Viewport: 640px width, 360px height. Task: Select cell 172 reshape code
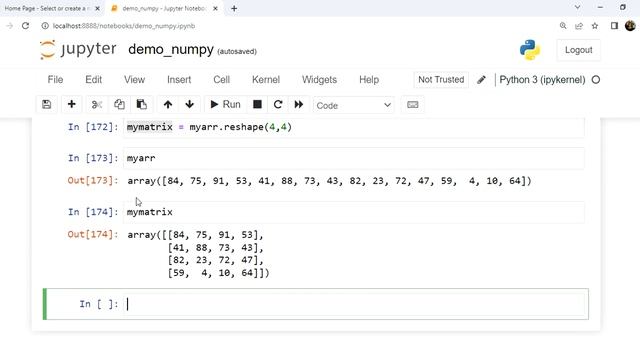(353, 127)
